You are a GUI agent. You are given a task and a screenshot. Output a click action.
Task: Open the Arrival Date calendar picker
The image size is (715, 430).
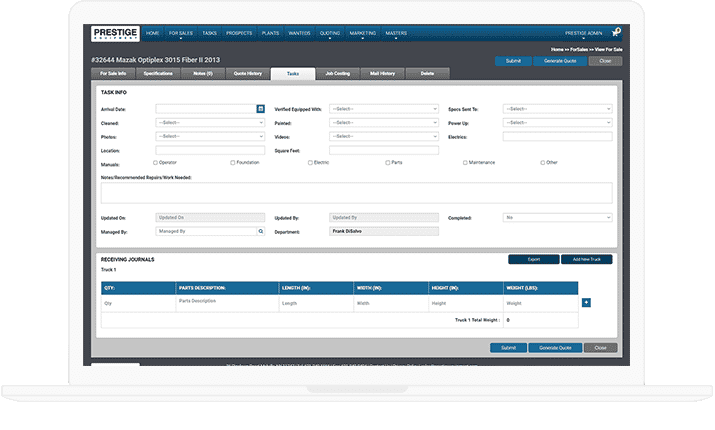pos(261,108)
